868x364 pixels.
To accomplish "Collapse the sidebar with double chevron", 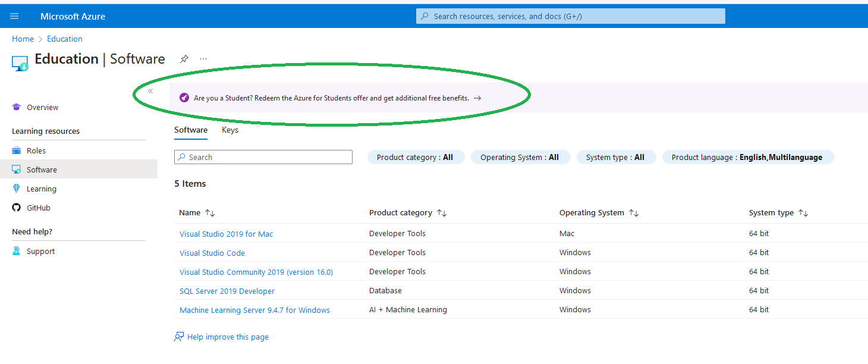I will [x=150, y=91].
